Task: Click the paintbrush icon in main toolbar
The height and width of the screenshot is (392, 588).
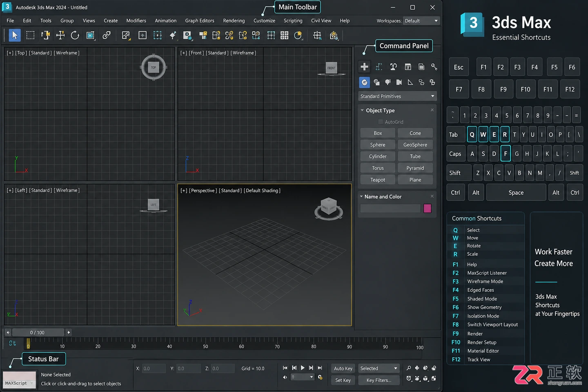Action: click(173, 36)
